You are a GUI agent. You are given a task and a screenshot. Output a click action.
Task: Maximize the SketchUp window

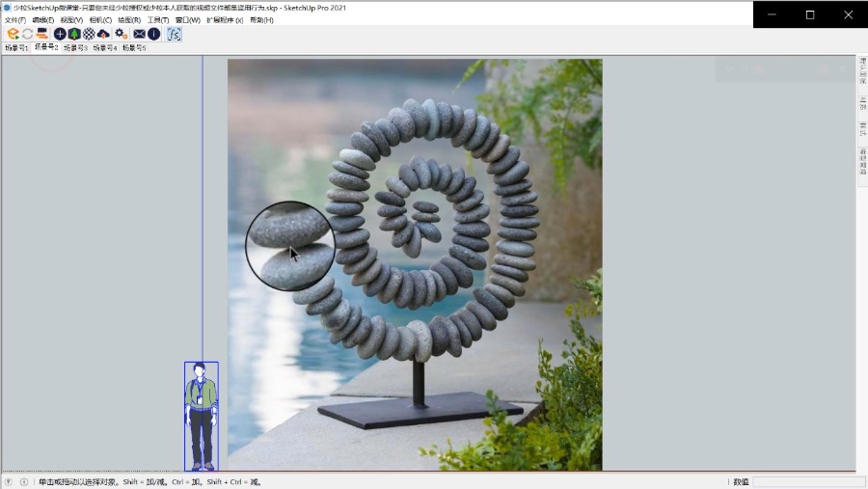(810, 15)
